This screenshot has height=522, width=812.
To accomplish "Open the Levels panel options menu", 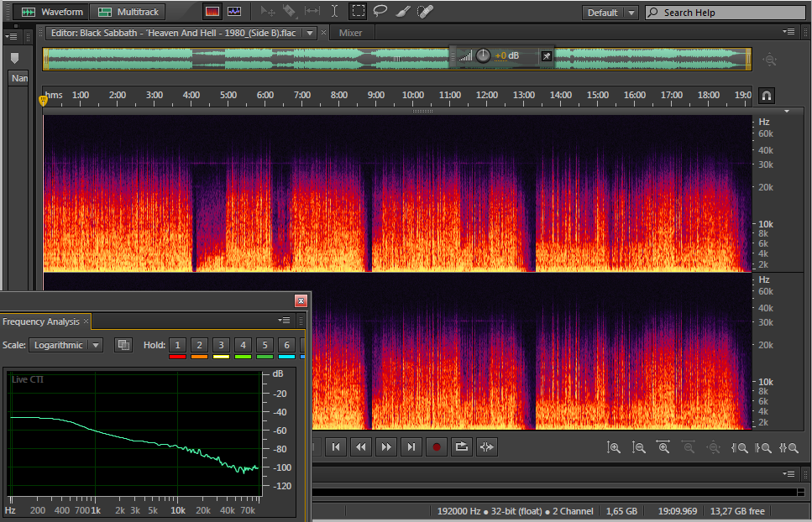I will tap(788, 474).
